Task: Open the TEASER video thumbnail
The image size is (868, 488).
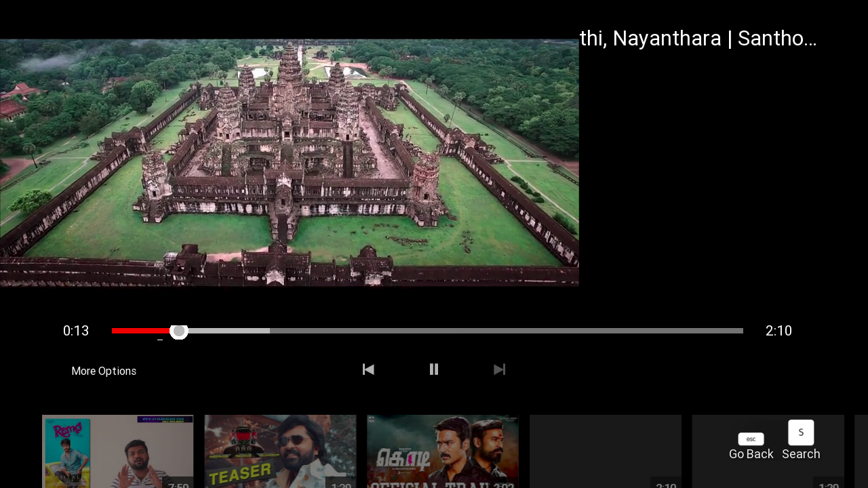Action: pos(280,451)
